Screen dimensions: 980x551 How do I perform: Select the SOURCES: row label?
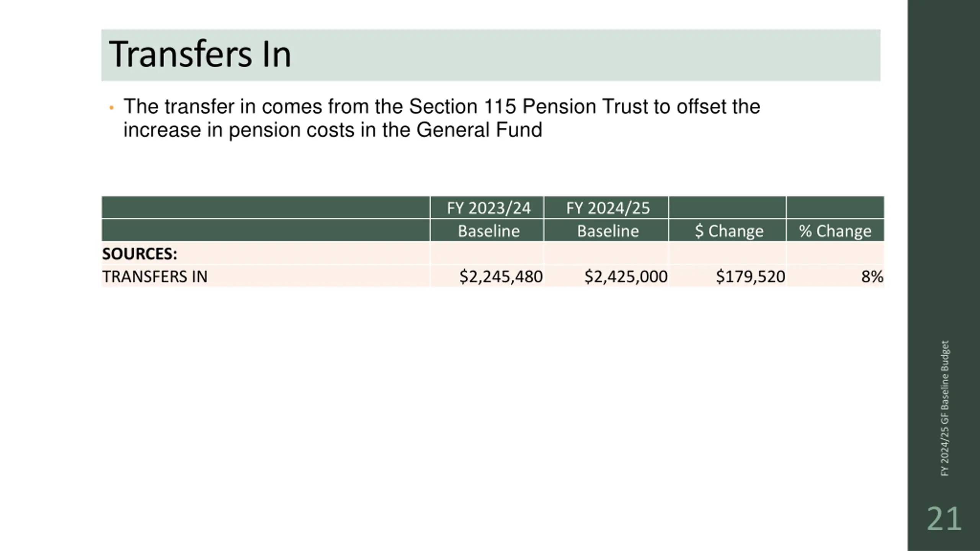140,254
